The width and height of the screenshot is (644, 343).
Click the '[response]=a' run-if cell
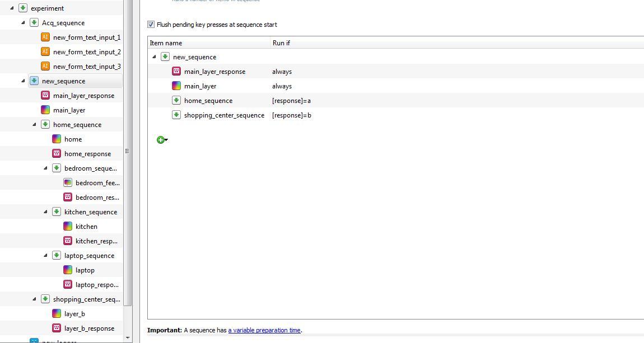(x=291, y=101)
